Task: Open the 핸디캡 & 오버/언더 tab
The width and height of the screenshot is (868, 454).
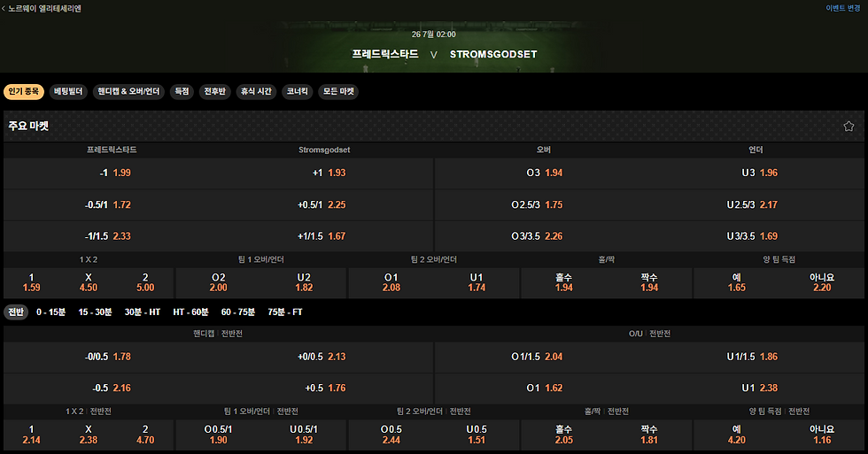Action: (x=128, y=91)
